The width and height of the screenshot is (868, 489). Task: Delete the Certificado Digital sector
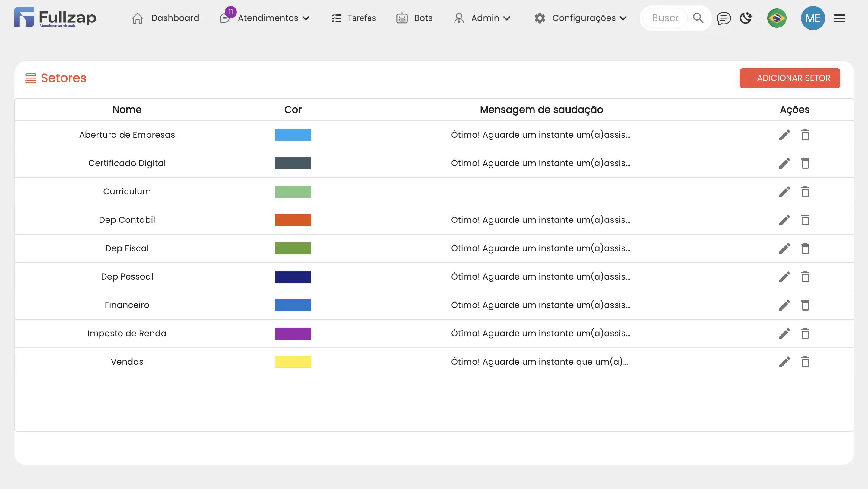point(805,163)
